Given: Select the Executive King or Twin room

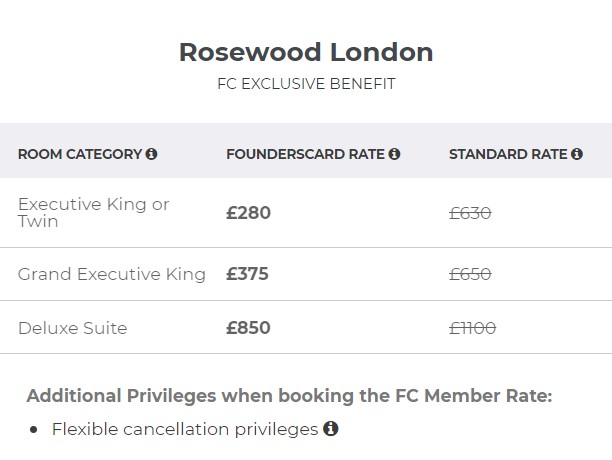Looking at the screenshot, I should (94, 213).
